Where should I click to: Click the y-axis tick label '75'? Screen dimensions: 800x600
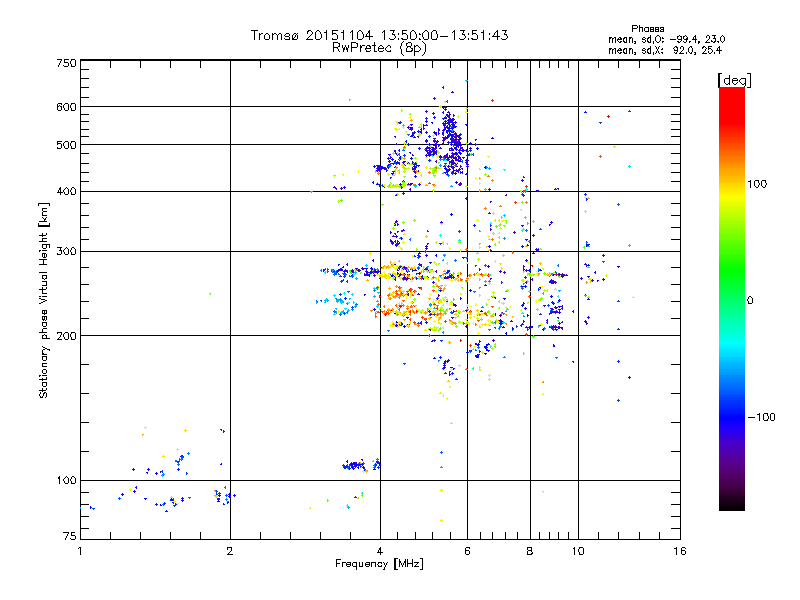tap(70, 536)
